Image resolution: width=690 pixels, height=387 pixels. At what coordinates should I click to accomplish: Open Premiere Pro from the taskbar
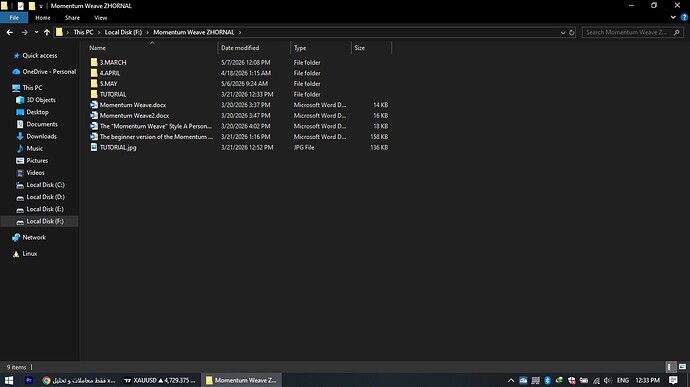[29, 380]
